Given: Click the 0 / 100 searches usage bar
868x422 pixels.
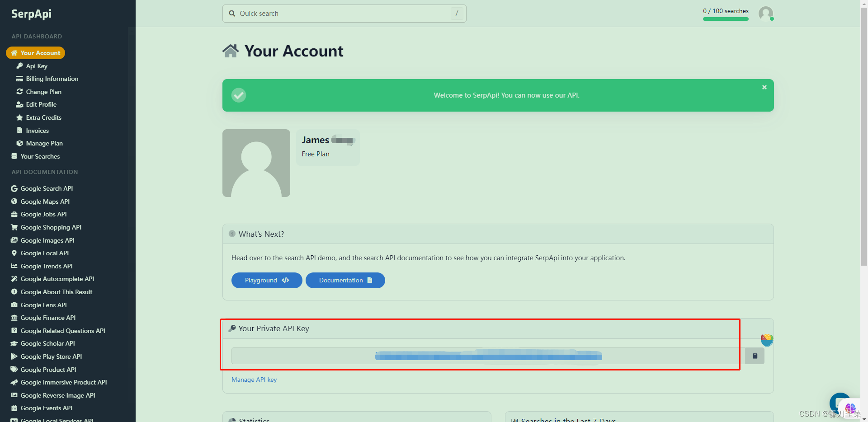Looking at the screenshot, I should [726, 19].
